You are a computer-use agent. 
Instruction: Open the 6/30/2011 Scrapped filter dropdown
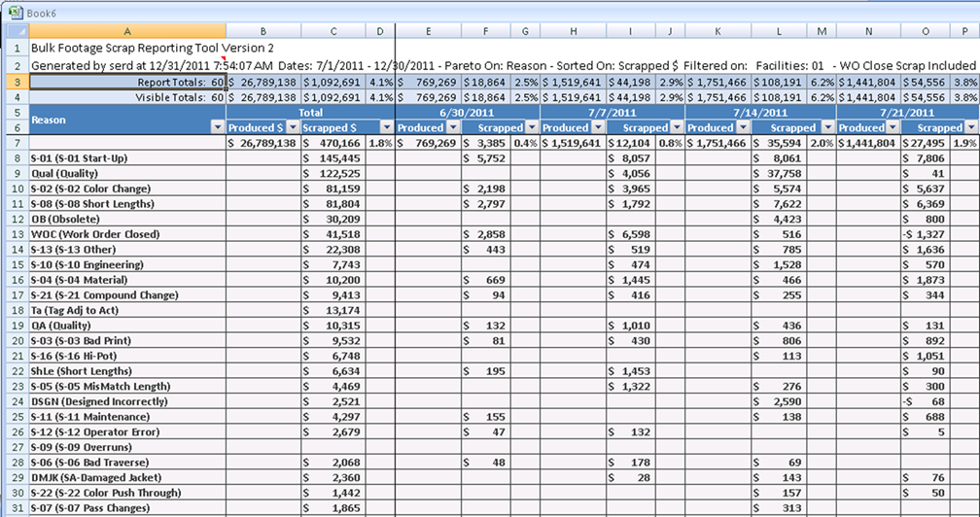532,127
